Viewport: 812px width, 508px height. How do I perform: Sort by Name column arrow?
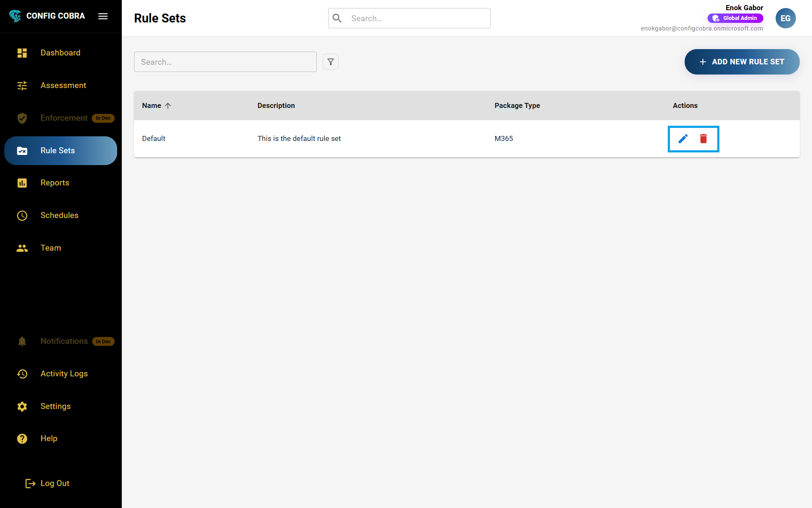168,106
